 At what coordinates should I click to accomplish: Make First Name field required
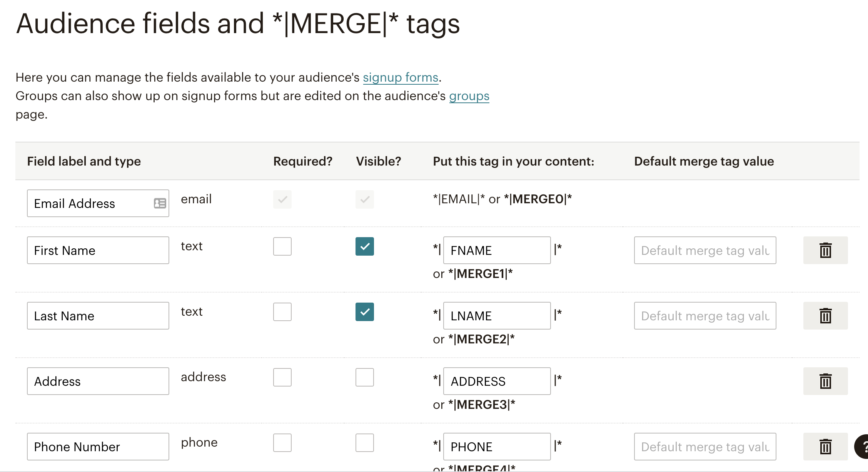(x=282, y=246)
